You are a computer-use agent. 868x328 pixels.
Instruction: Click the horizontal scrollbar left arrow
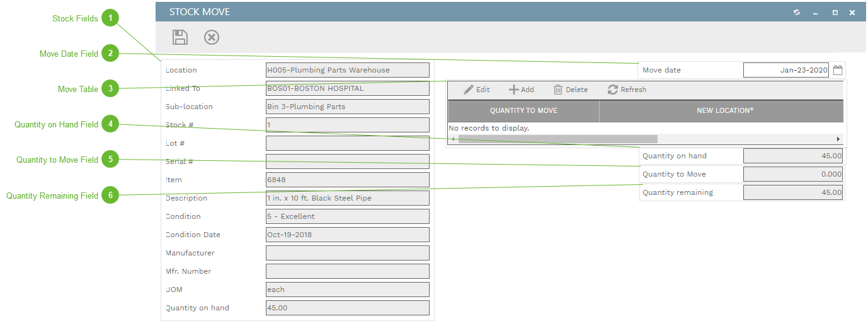click(452, 139)
